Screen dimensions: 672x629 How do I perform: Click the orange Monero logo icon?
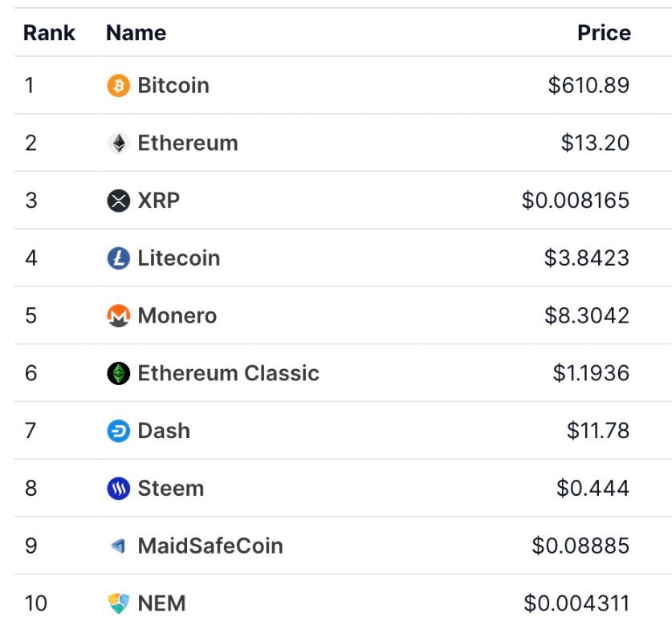[118, 315]
